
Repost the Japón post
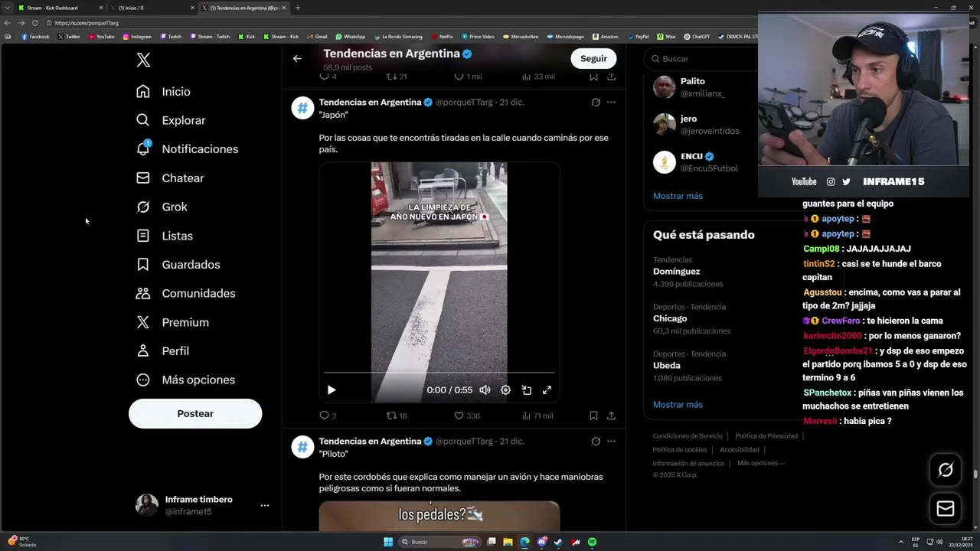coord(397,416)
